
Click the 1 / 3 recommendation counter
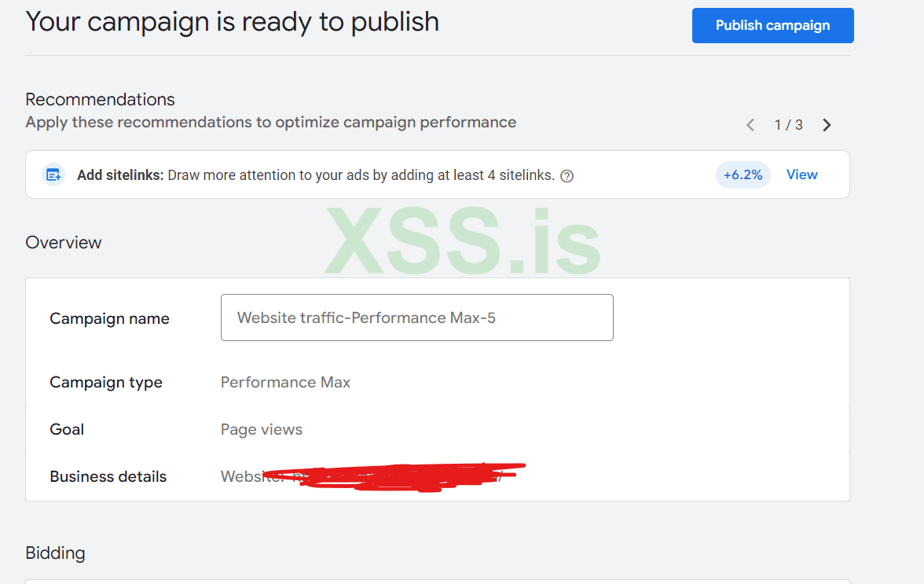click(x=788, y=125)
